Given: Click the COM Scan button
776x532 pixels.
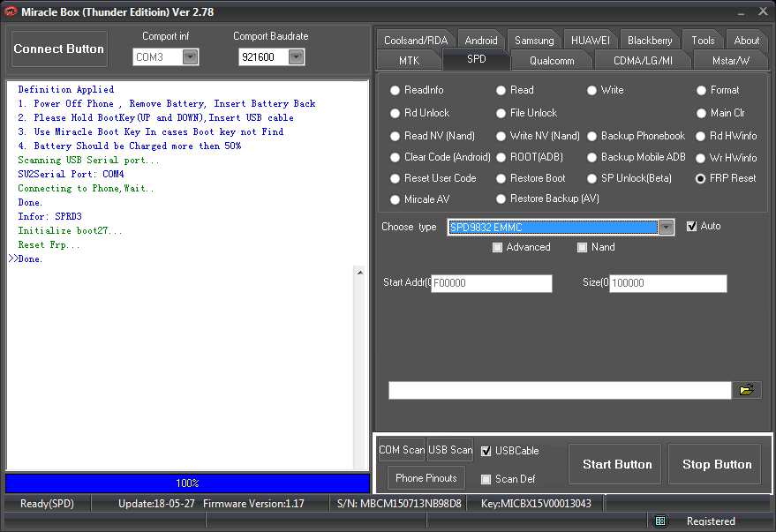Looking at the screenshot, I should tap(402, 450).
